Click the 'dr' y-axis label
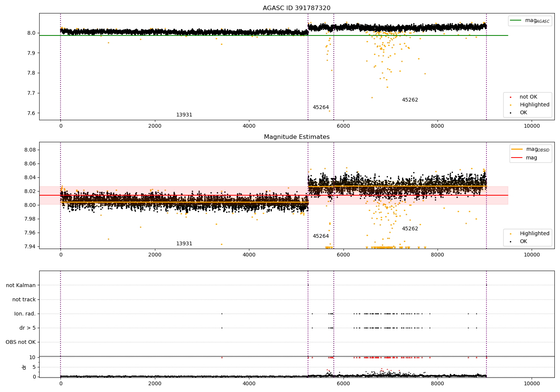The width and height of the screenshot is (560, 392). 24,367
